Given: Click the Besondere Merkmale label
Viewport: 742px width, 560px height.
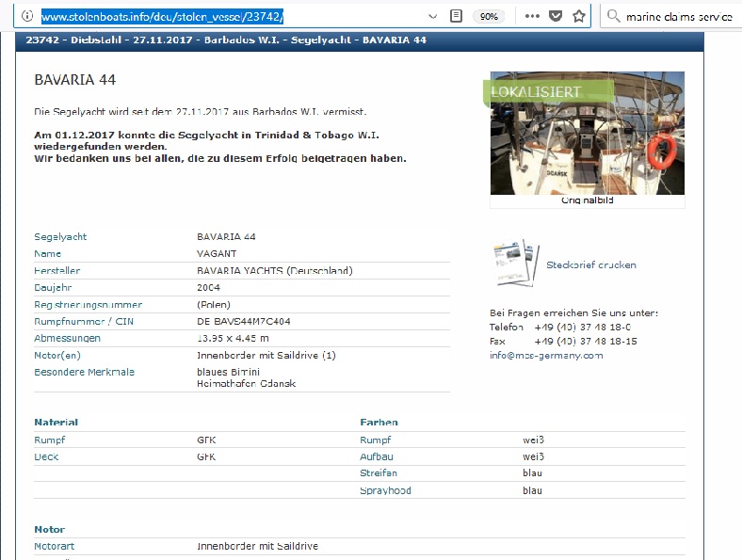Looking at the screenshot, I should pos(84,372).
